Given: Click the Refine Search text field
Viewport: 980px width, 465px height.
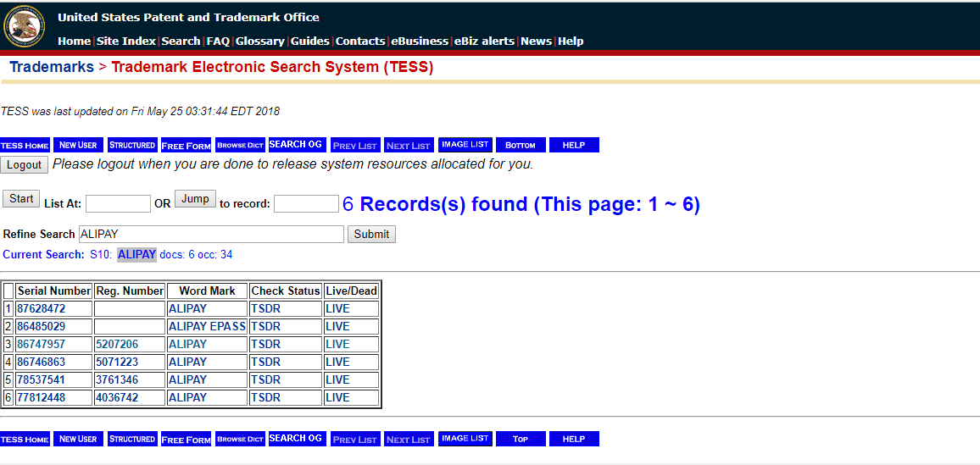Looking at the screenshot, I should point(211,234).
